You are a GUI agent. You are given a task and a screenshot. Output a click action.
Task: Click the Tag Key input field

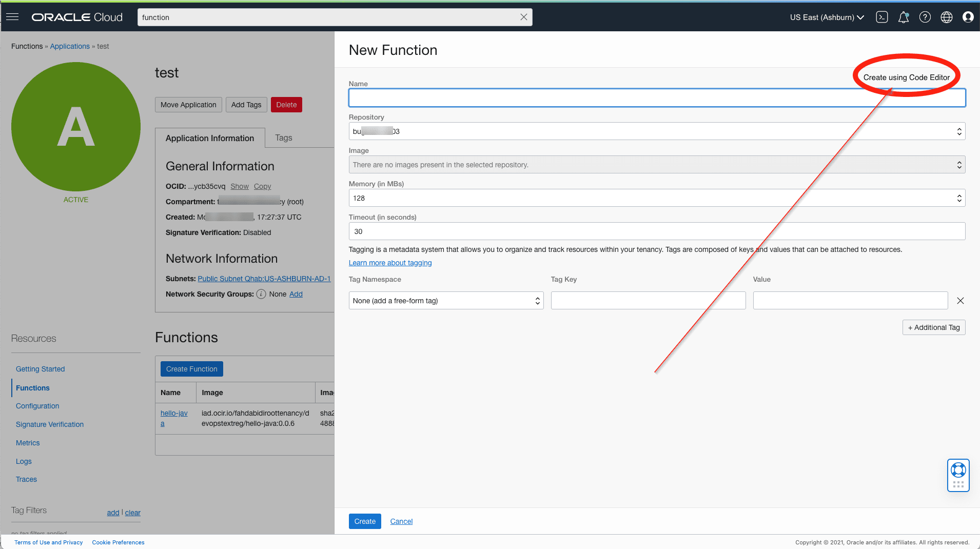[x=648, y=301]
